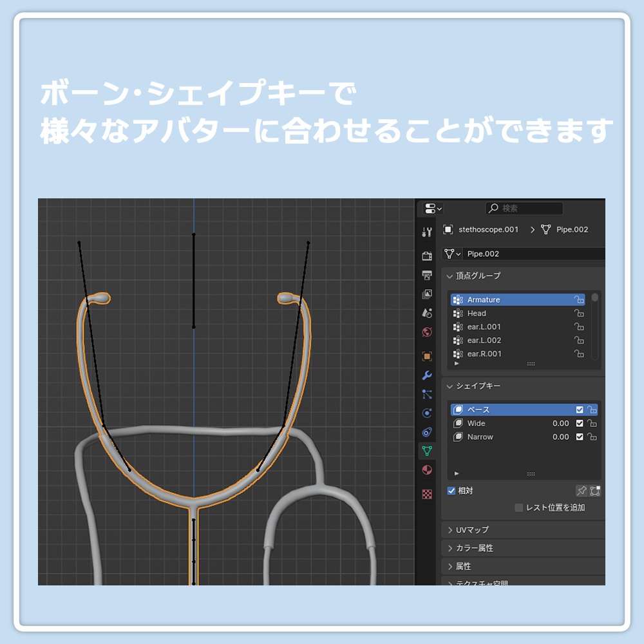Open the green Object Data mesh tab
644x644 pixels.
[427, 451]
